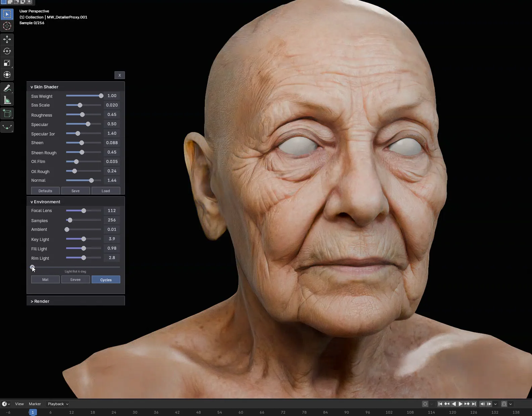This screenshot has width=532, height=416.
Task: Open snapping options dropdown arrow
Action: point(511,404)
